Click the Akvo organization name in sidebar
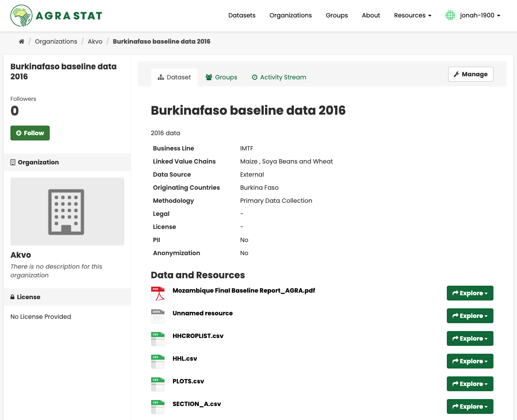 21,255
